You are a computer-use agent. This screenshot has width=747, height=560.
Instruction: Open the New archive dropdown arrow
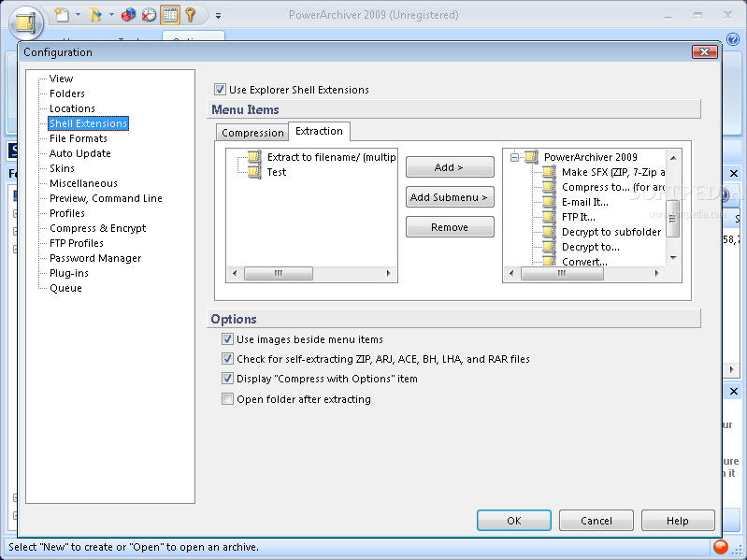[79, 15]
